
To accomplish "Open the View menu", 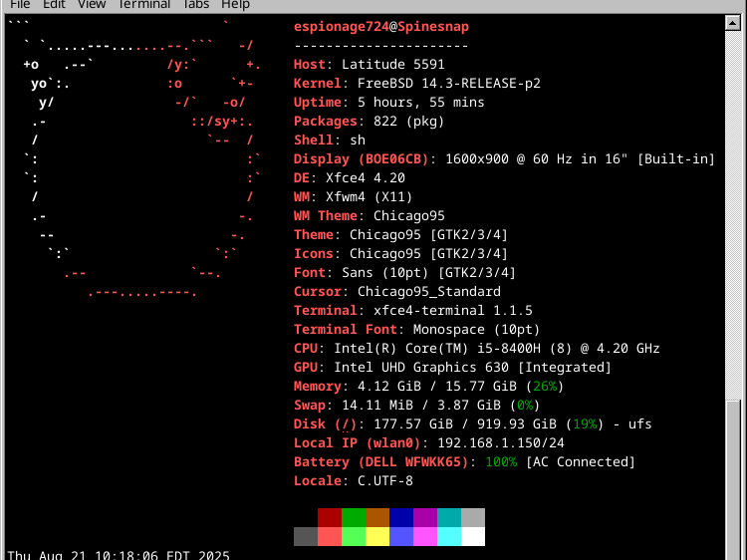I will tap(92, 4).
